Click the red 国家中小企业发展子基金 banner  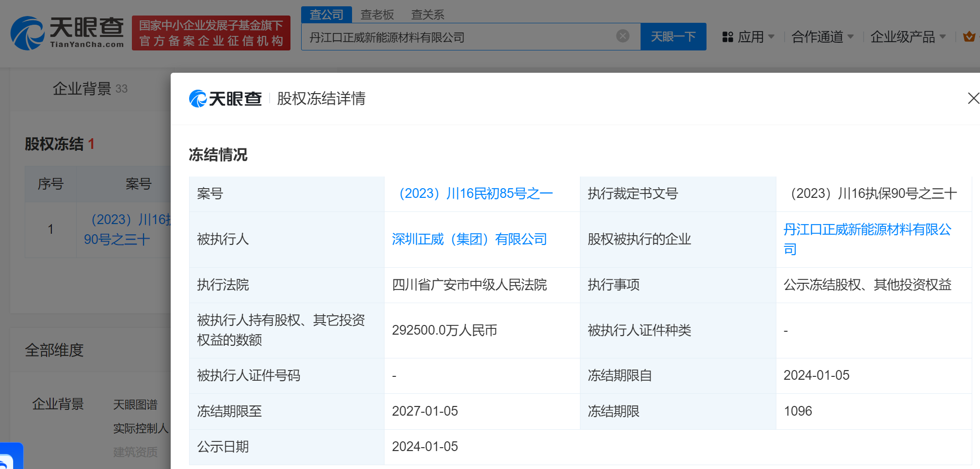point(211,33)
